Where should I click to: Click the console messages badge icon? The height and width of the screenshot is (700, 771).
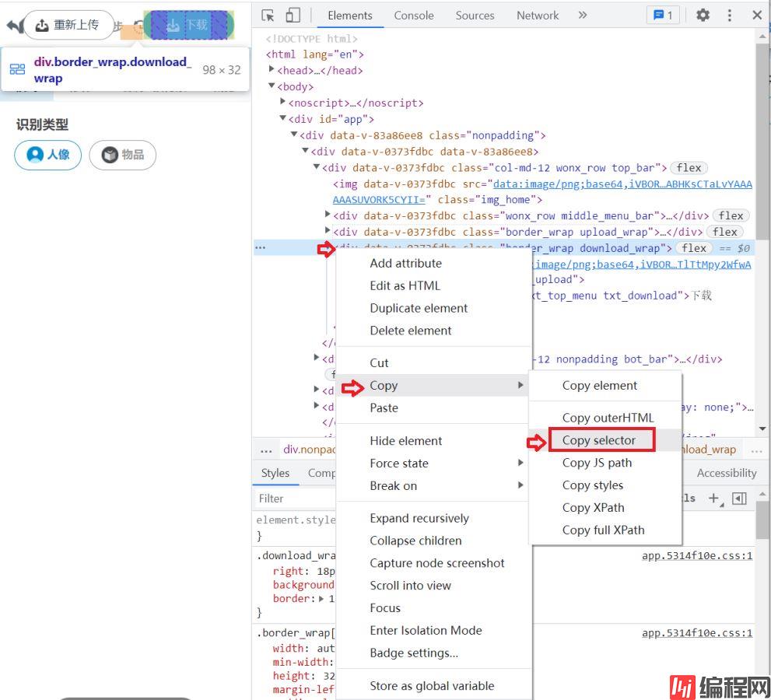pos(663,16)
